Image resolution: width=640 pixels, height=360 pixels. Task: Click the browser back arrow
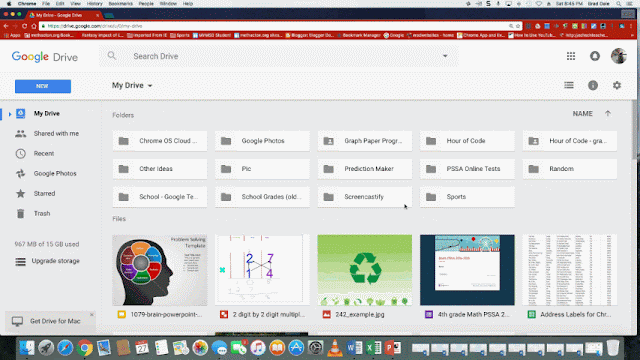click(x=6, y=26)
